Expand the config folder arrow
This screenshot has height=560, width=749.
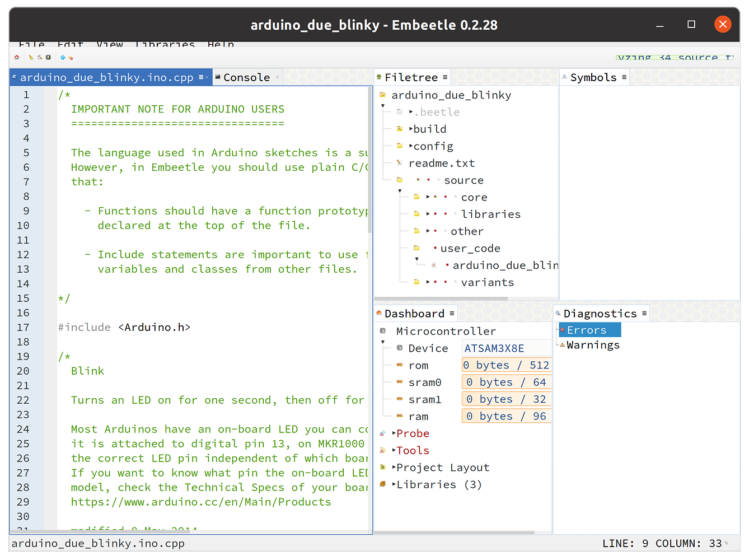tap(411, 146)
